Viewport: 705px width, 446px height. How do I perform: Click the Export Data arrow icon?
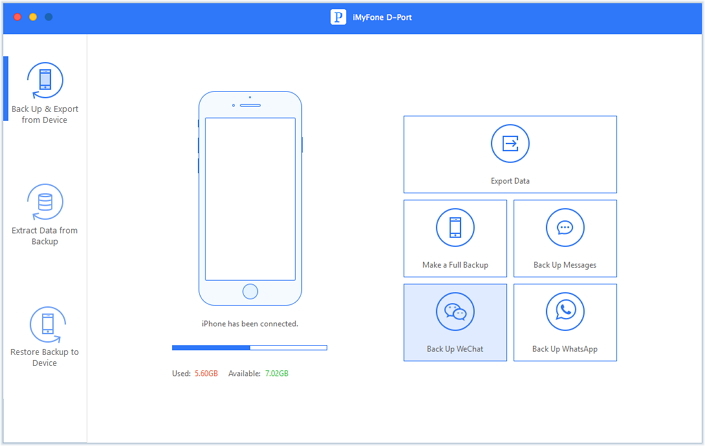(510, 143)
